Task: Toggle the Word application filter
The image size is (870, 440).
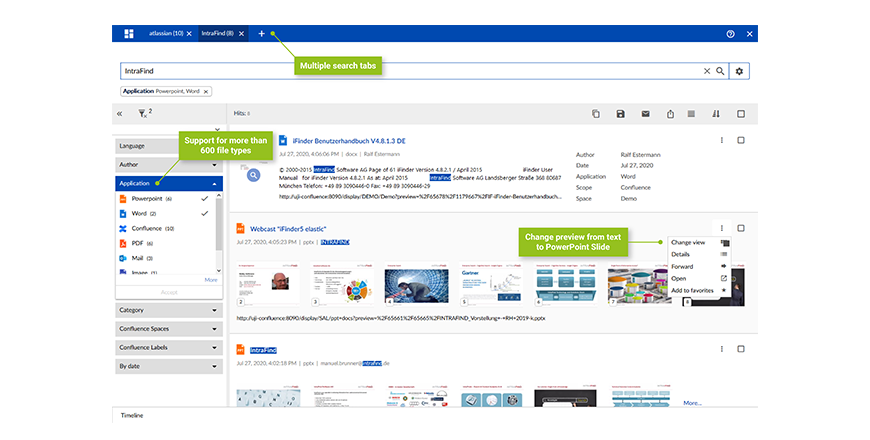Action: click(x=165, y=213)
